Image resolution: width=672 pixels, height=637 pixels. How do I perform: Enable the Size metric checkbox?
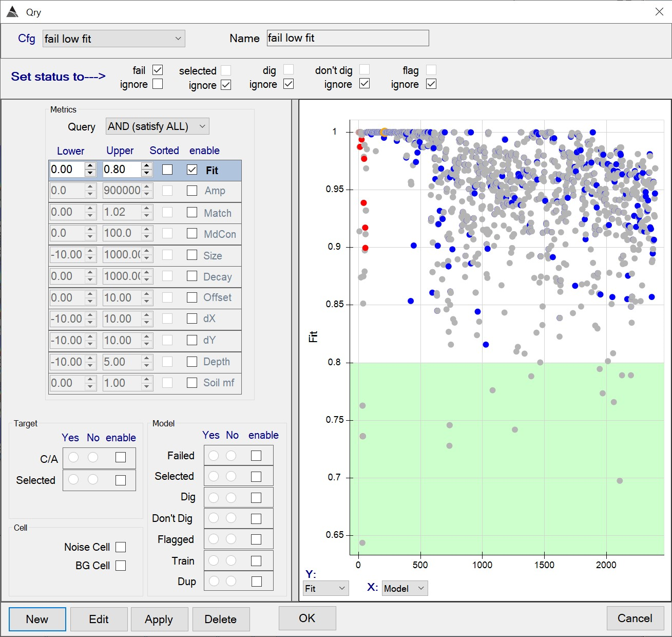click(x=192, y=255)
